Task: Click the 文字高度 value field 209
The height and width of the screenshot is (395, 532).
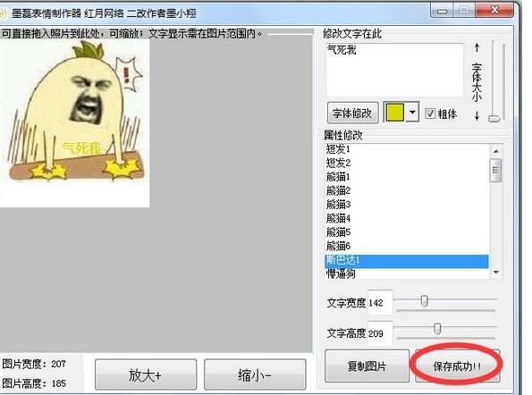Action: tap(380, 333)
